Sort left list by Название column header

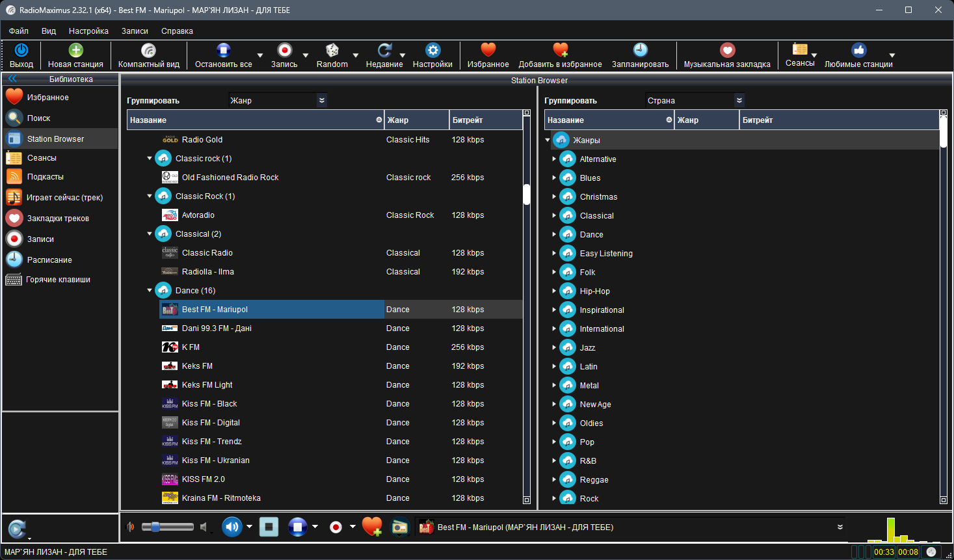(256, 120)
